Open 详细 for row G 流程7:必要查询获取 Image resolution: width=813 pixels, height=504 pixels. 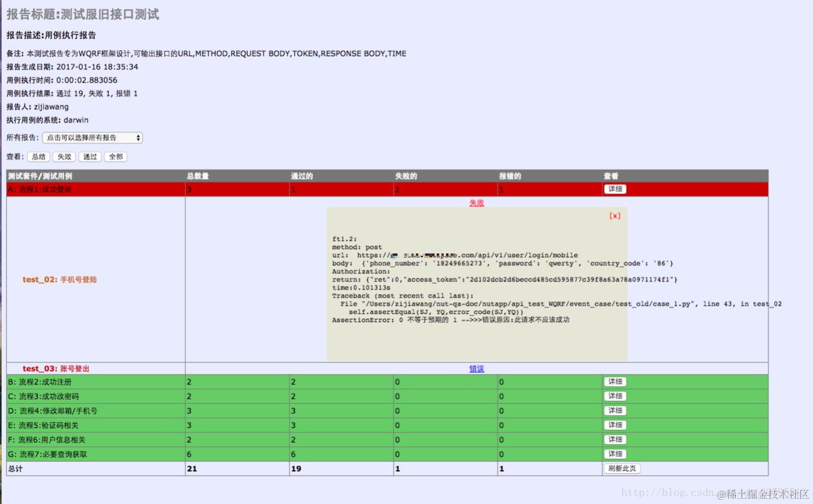click(615, 454)
